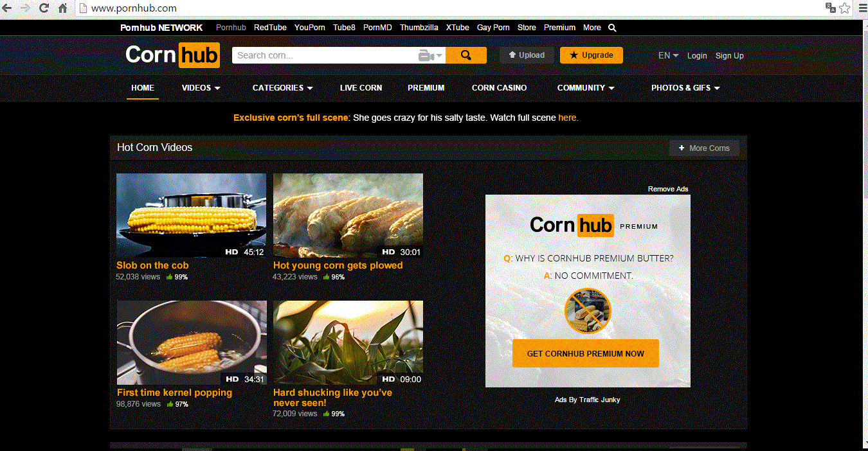868x451 pixels.
Task: Click the browser forward arrow
Action: pos(25,8)
